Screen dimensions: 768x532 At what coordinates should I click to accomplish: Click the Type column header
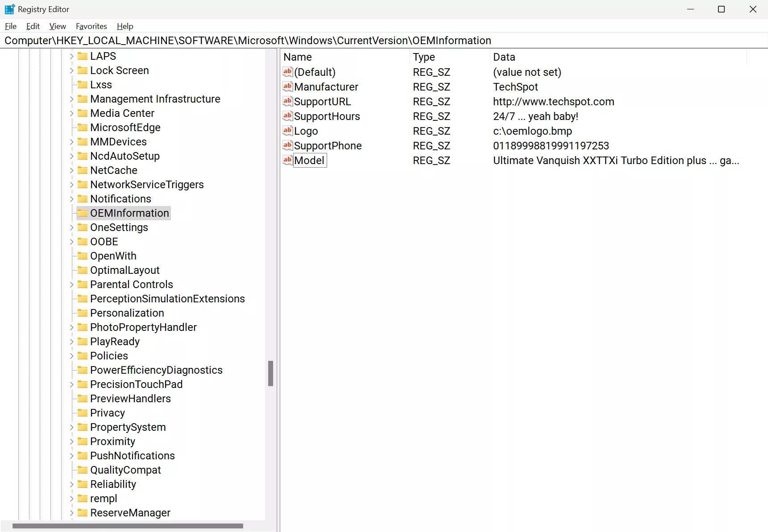pyautogui.click(x=450, y=57)
